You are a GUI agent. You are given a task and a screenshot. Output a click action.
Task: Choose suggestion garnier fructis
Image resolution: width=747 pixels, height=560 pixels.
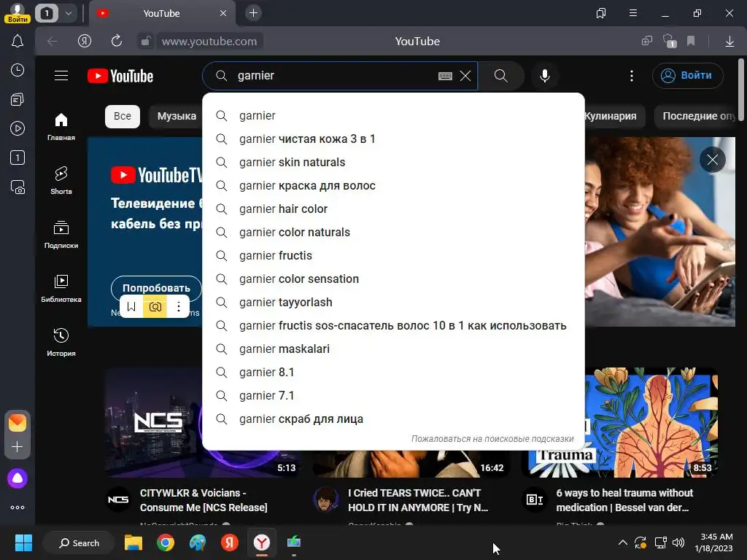(393, 256)
